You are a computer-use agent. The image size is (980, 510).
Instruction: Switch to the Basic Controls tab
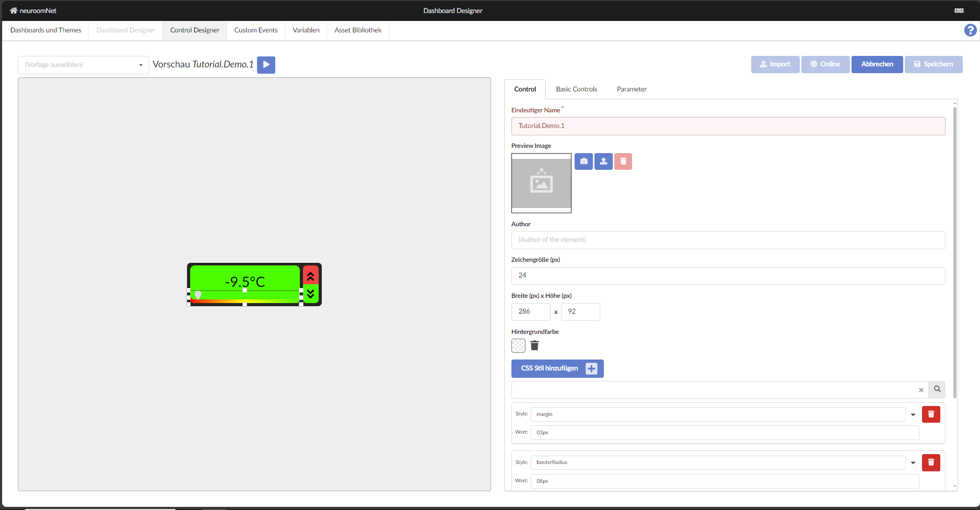(576, 89)
